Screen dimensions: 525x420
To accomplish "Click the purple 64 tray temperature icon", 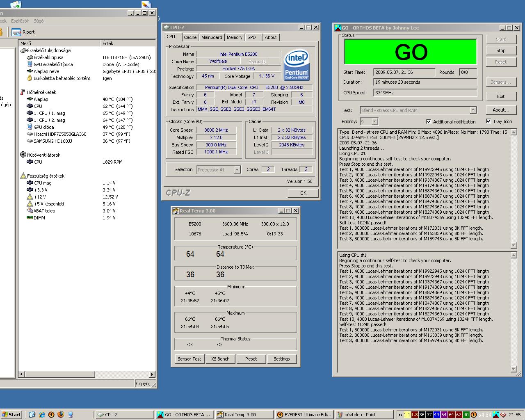I will (x=444, y=415).
